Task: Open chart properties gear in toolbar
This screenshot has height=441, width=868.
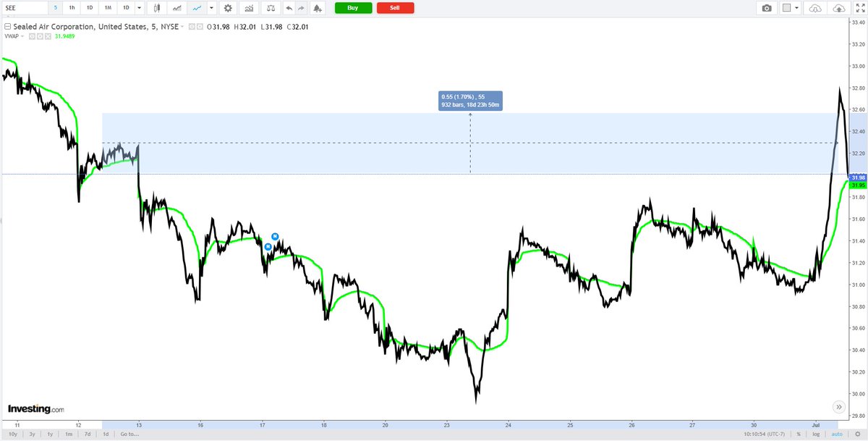Action: point(228,8)
